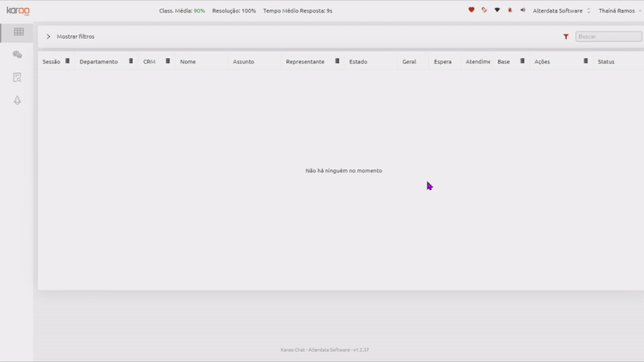
Task: Click the 'Não há ninguém no momento' message
Action: tap(344, 171)
